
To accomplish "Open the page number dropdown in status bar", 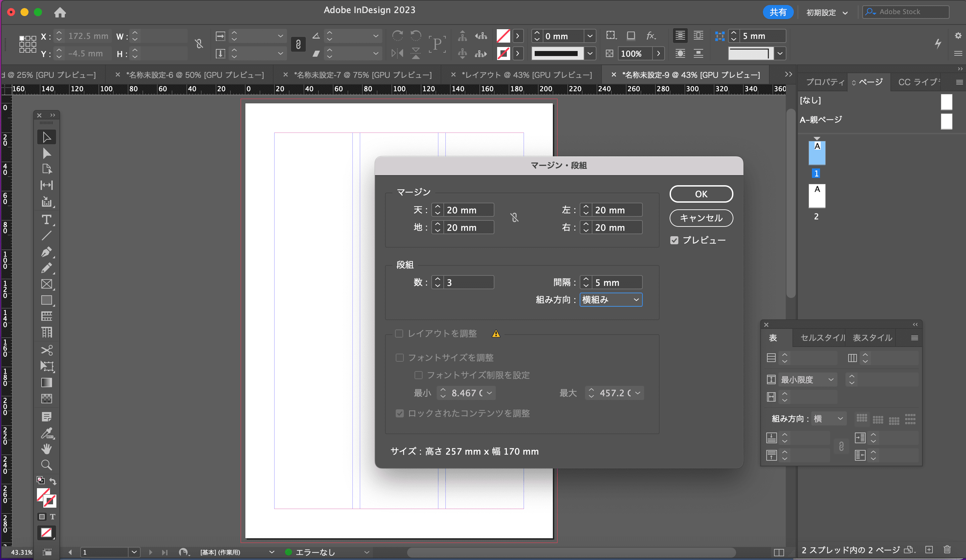I will (x=134, y=552).
